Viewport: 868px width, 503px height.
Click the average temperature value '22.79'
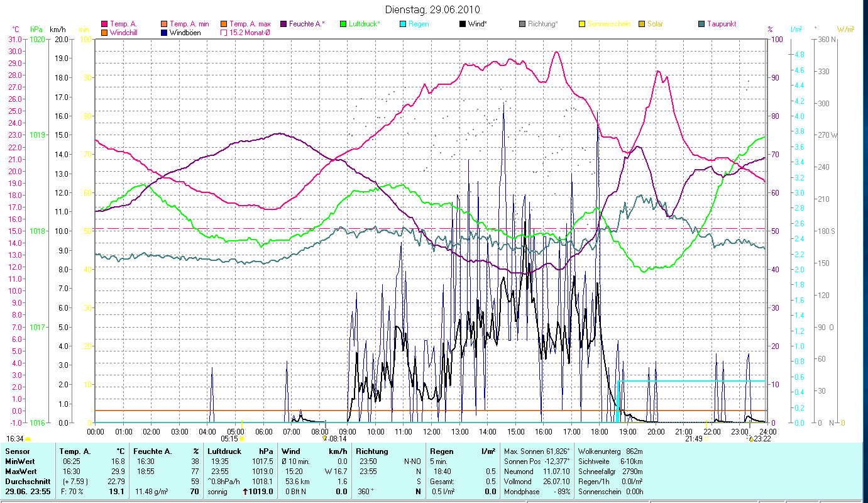116,482
